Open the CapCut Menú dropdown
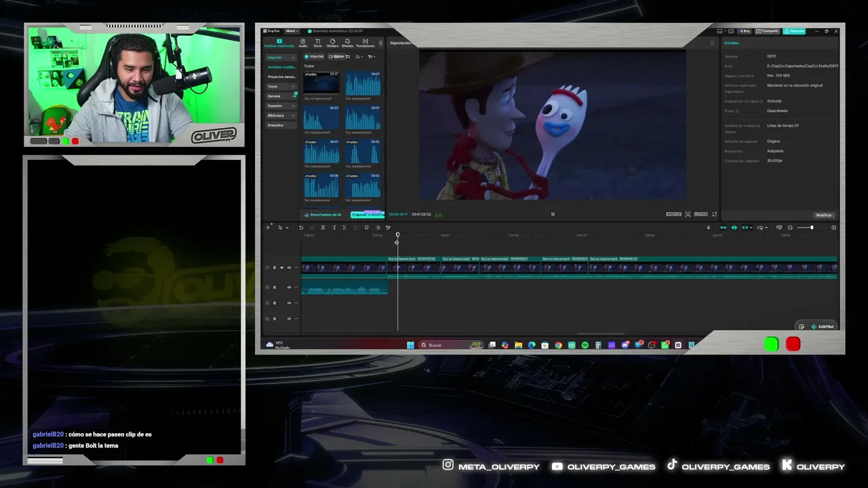The image size is (868, 488). point(292,30)
